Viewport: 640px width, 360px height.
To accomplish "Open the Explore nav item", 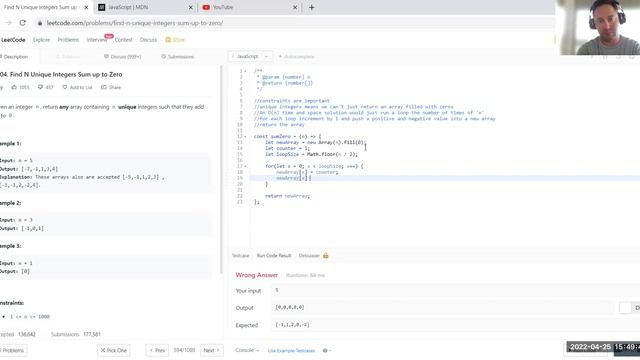I will [x=41, y=40].
